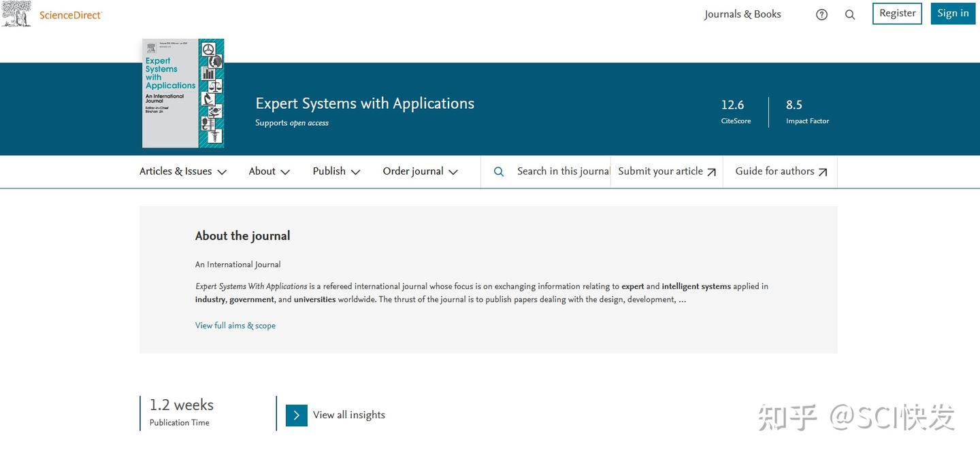This screenshot has width=980, height=457.
Task: Select Journals & Books in the header
Action: [742, 14]
